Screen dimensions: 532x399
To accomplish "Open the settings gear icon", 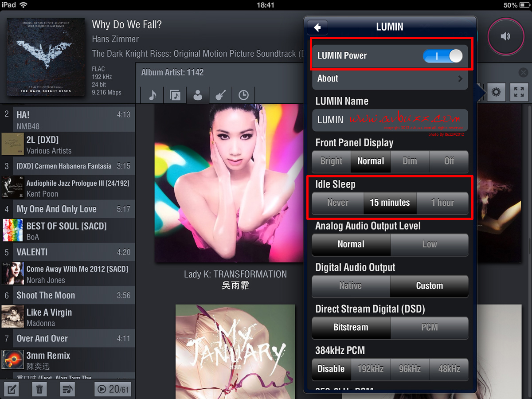I will [496, 93].
